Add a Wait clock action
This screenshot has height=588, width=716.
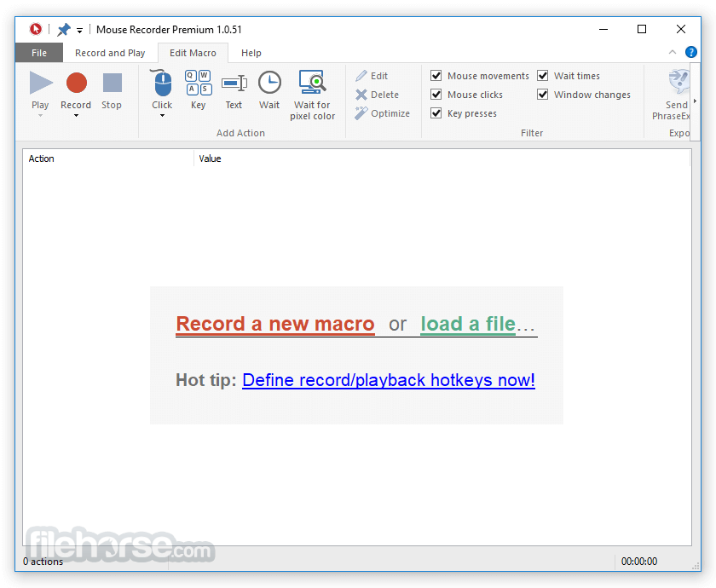coord(269,83)
